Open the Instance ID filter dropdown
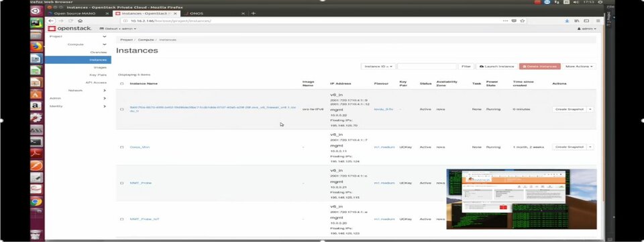This screenshot has height=242, width=644. point(378,67)
